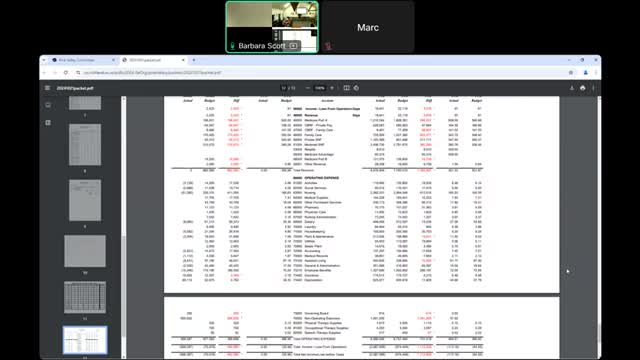Reload the page with the browser refresh icon
This screenshot has height=360, width=640.
66,73
